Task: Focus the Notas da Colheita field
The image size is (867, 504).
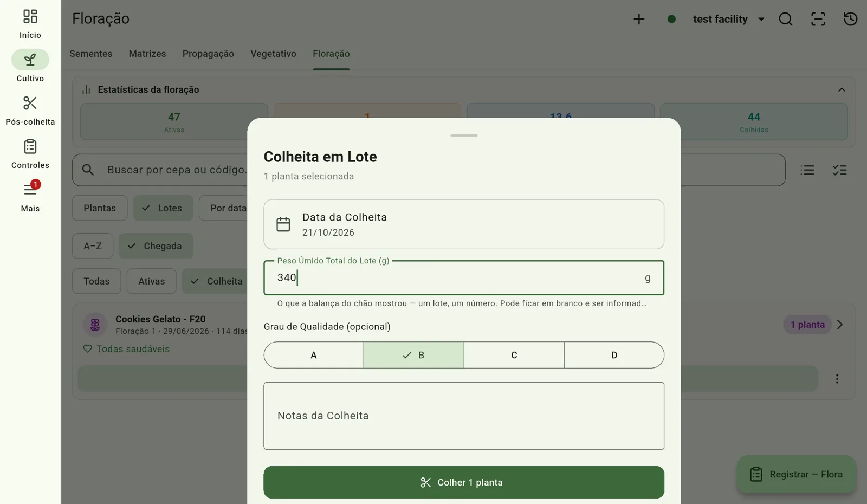Action: click(464, 416)
